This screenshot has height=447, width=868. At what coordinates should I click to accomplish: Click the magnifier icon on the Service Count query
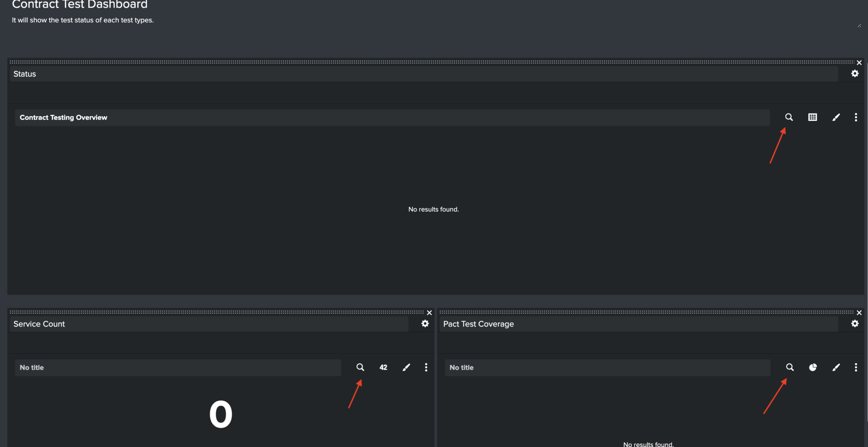click(360, 367)
